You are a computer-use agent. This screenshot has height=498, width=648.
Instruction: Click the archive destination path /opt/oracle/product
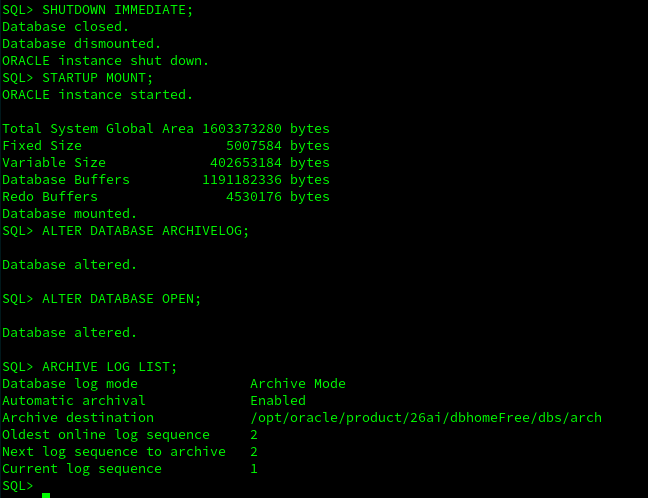(426, 418)
